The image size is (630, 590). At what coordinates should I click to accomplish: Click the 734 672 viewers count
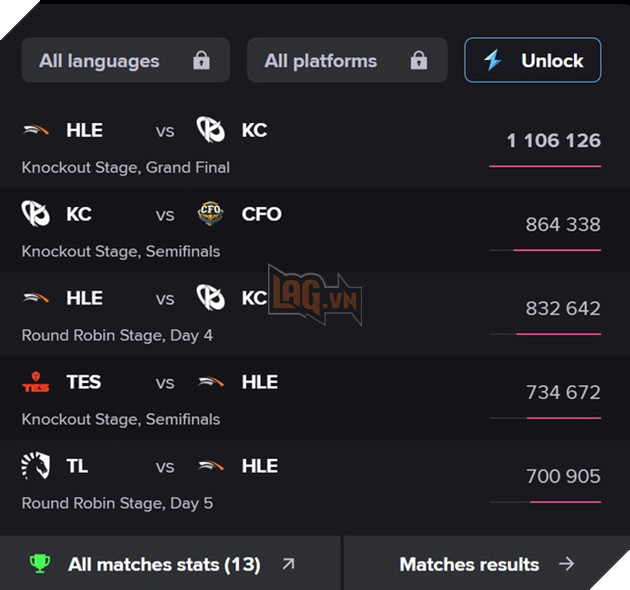coord(563,393)
